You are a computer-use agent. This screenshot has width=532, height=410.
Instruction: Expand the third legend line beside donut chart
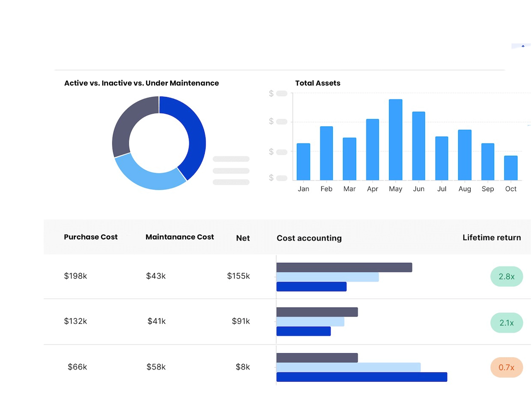pos(231,182)
